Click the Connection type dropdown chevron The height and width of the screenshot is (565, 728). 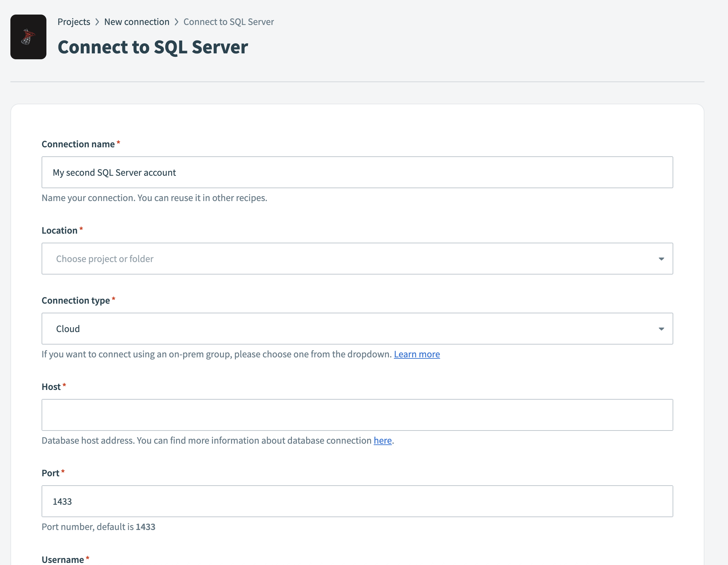(x=662, y=329)
